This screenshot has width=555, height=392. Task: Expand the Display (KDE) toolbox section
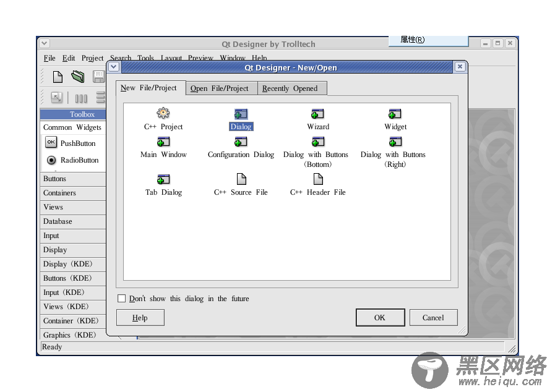(73, 264)
